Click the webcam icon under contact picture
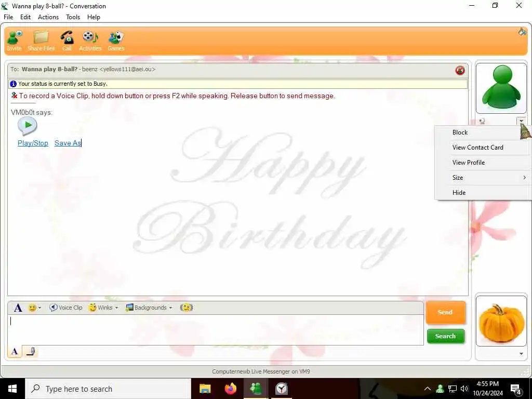 click(483, 121)
